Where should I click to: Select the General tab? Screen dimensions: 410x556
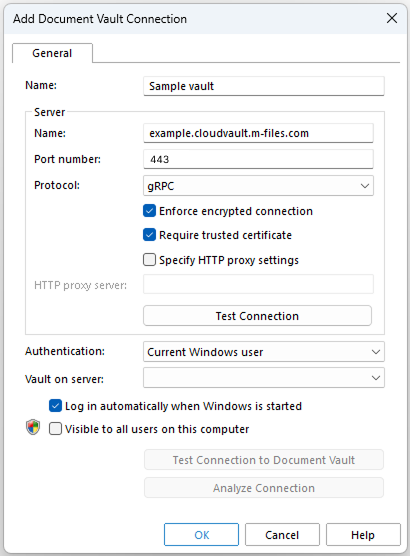point(52,53)
